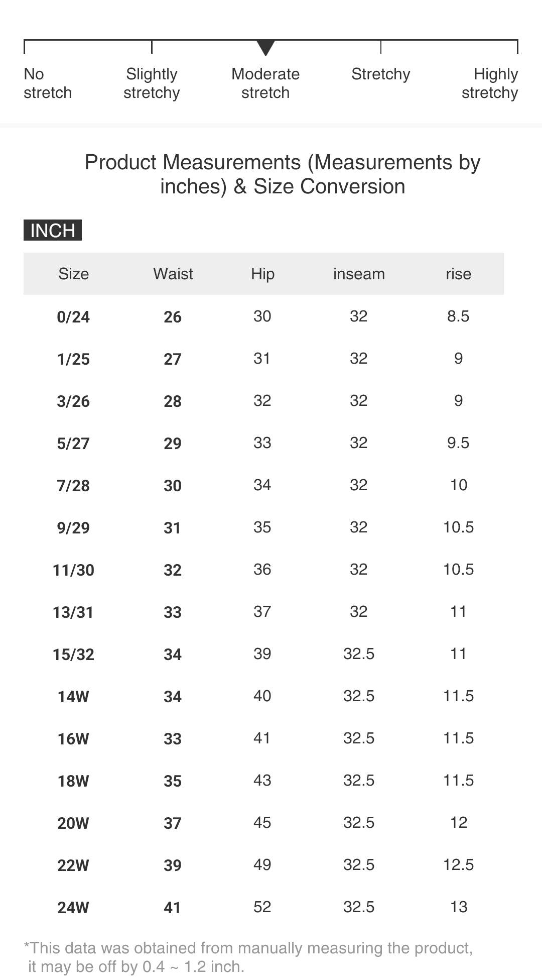Image resolution: width=542 pixels, height=980 pixels.
Task: Click the Highly stretchy label
Action: 490,83
